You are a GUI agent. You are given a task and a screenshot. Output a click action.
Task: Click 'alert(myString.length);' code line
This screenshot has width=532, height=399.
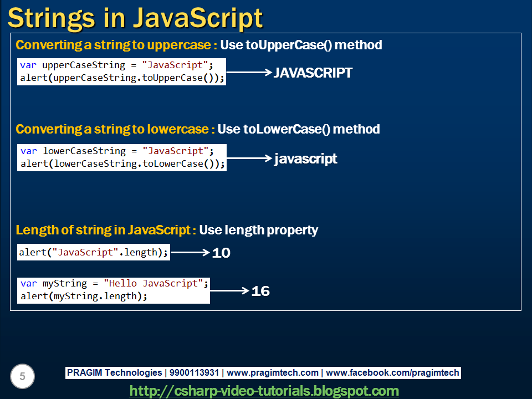(84, 296)
